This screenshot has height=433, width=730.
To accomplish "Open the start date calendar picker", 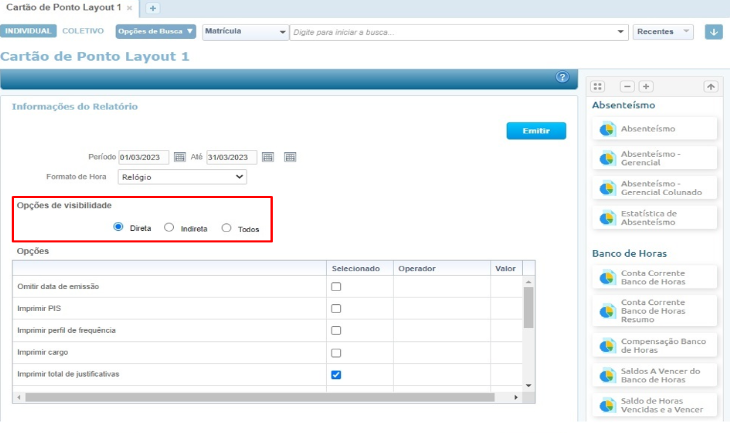I will point(180,157).
